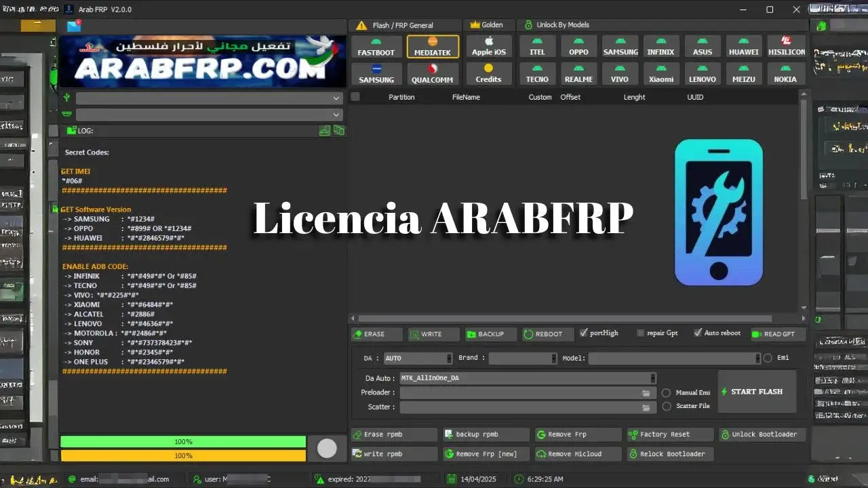Click the Factory Reset button
Image resolution: width=868 pixels, height=488 pixels.
pos(670,434)
